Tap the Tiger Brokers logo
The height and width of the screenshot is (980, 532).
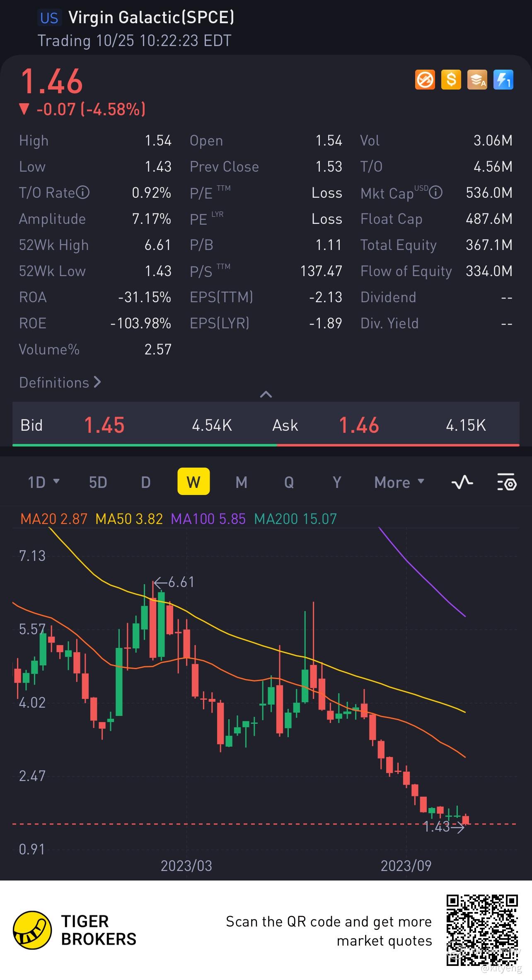pos(75,930)
